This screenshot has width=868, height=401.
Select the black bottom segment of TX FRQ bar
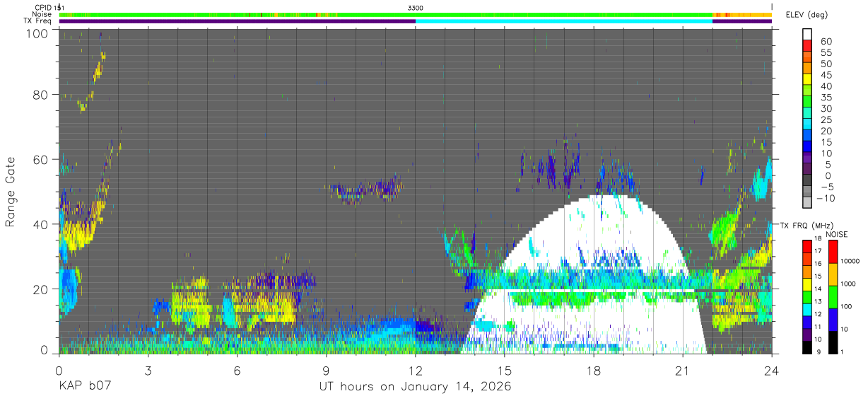807,348
